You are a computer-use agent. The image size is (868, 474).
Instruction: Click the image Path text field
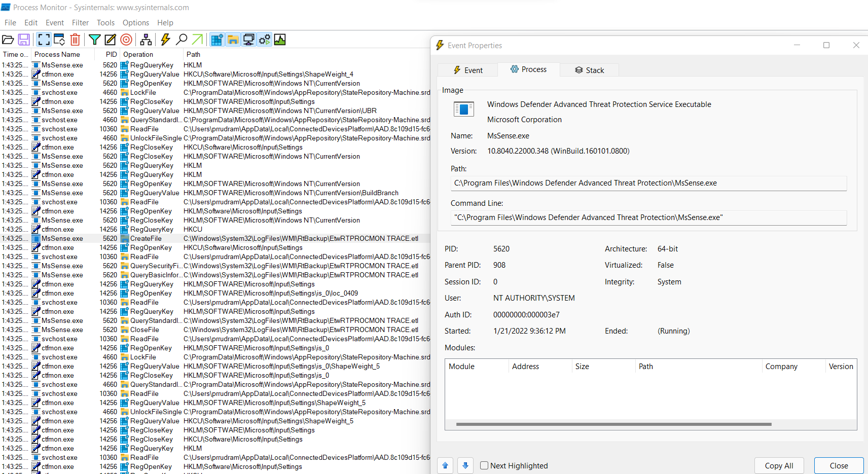pos(648,183)
